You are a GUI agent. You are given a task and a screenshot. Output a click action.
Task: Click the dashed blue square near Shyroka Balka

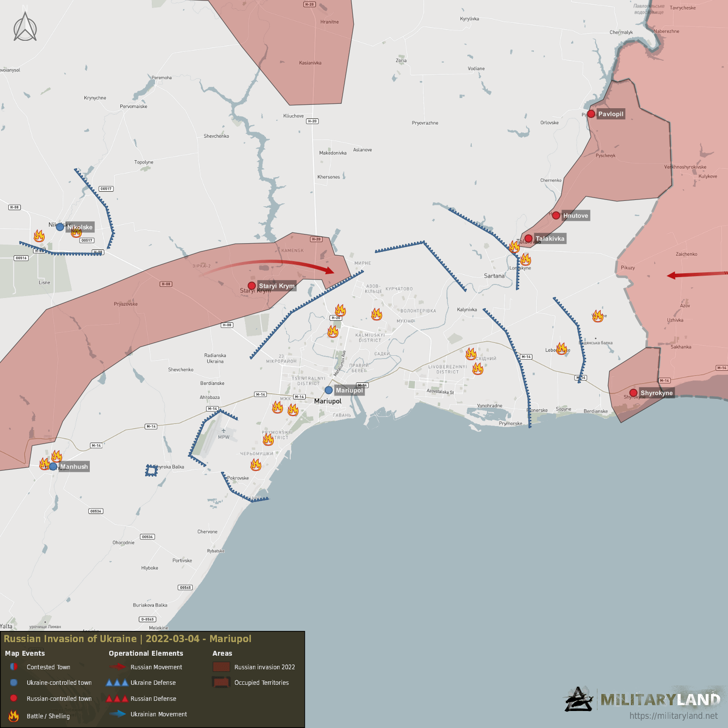(x=151, y=470)
